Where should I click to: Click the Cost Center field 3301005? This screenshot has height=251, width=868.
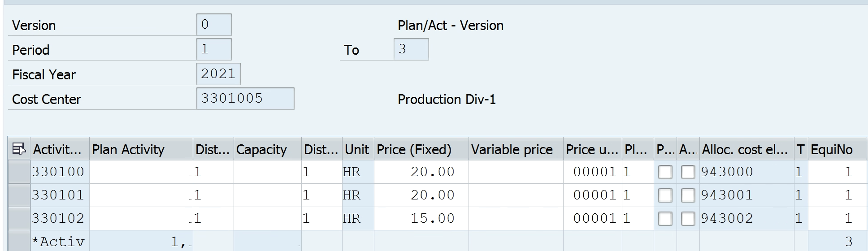click(x=245, y=99)
